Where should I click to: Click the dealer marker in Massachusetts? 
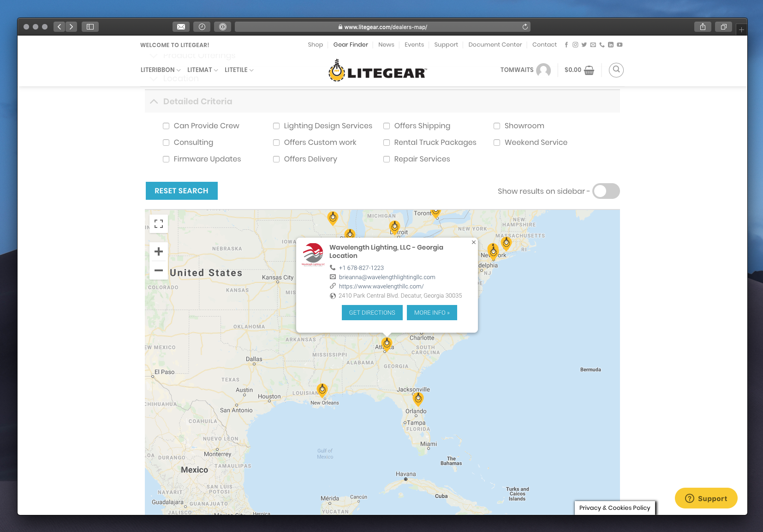pyautogui.click(x=507, y=243)
